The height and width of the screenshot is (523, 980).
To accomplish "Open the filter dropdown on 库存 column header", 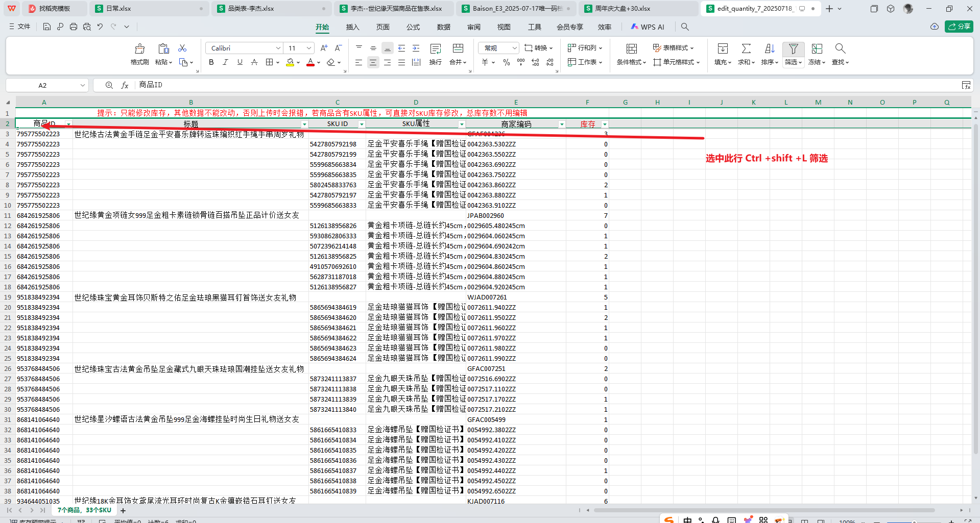I will 605,124.
